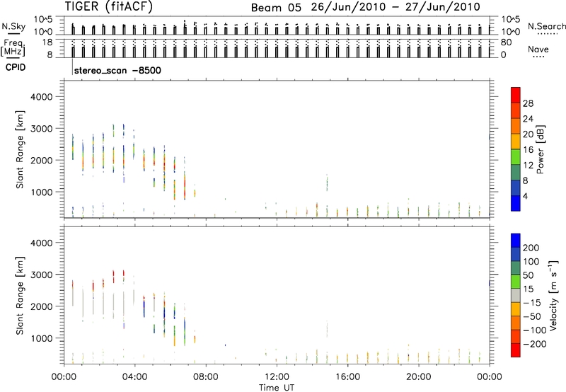Click the 'Power [dB]' colorbar title

click(541, 149)
